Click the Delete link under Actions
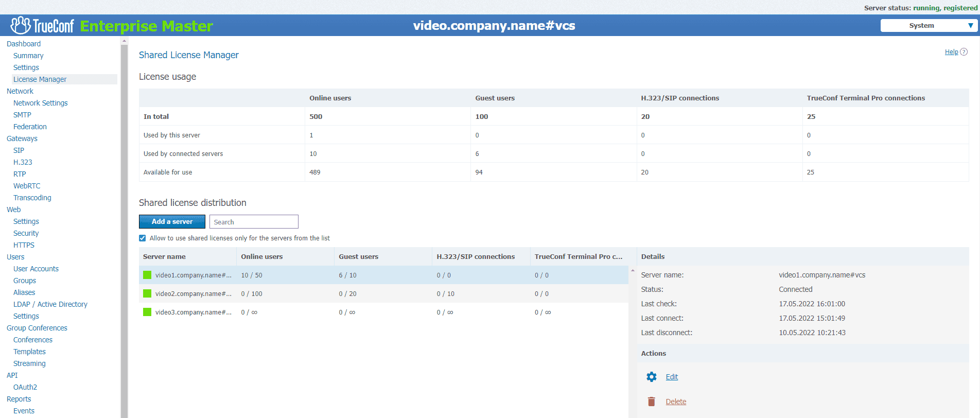This screenshot has width=980, height=418. pyautogui.click(x=676, y=402)
